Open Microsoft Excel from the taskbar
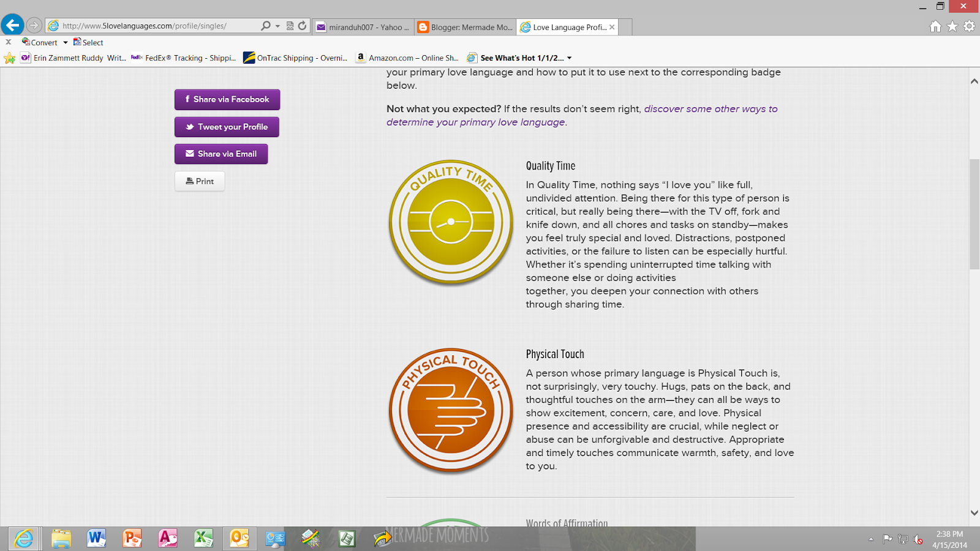This screenshot has height=551, width=980. 203,539
